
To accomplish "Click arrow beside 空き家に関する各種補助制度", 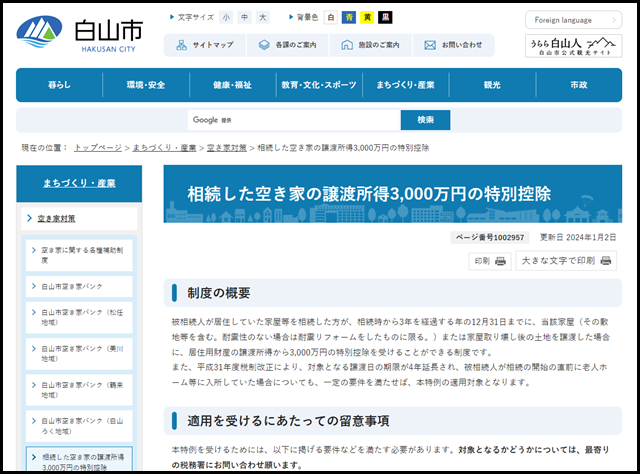I will tap(34, 250).
